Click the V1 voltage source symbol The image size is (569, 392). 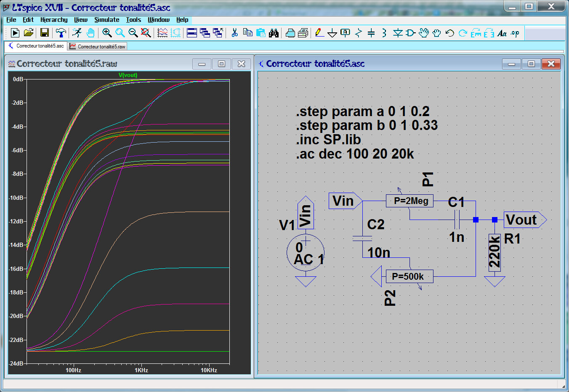[x=306, y=252]
